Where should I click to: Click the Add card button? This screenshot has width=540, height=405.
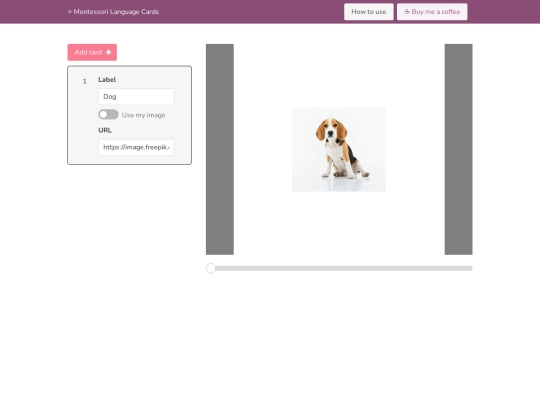pos(92,52)
